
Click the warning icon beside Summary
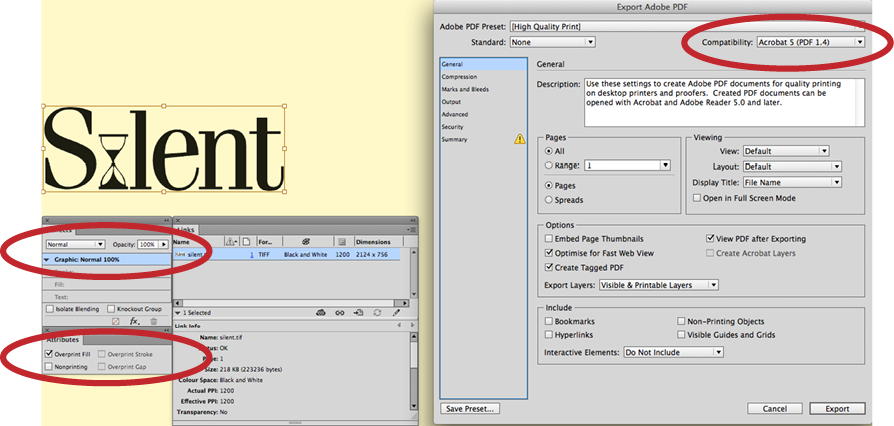pyautogui.click(x=520, y=139)
